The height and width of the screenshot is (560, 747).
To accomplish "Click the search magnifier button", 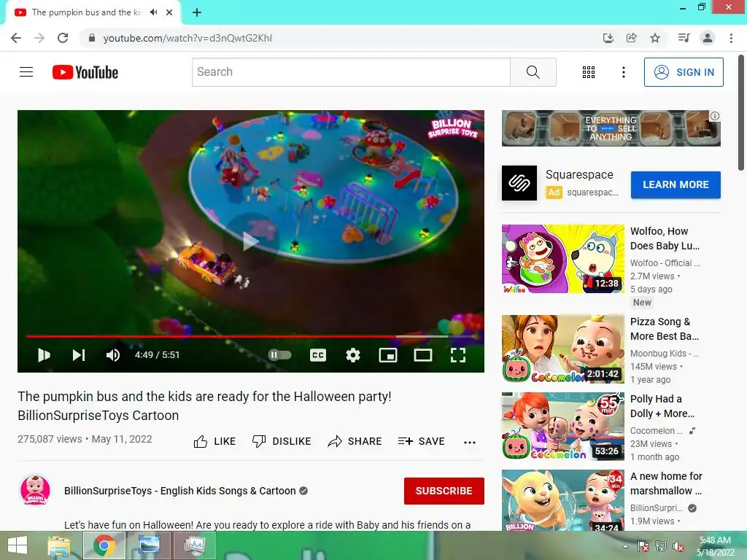I will click(x=533, y=72).
